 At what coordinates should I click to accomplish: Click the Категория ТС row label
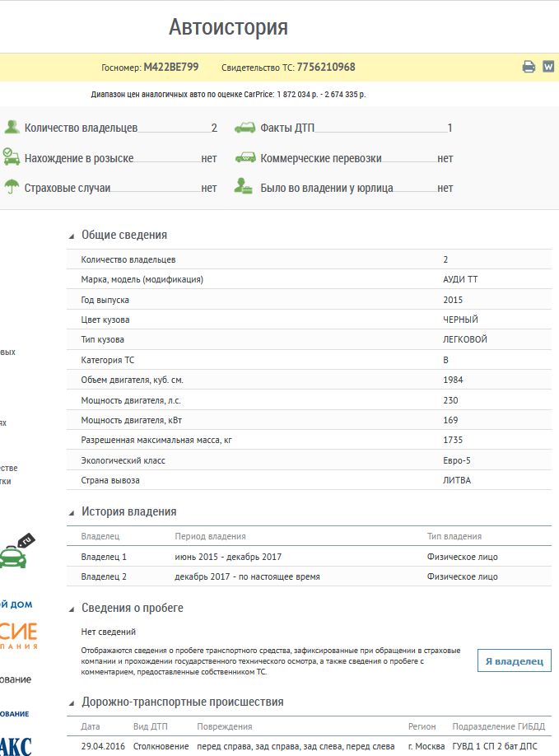pyautogui.click(x=108, y=360)
